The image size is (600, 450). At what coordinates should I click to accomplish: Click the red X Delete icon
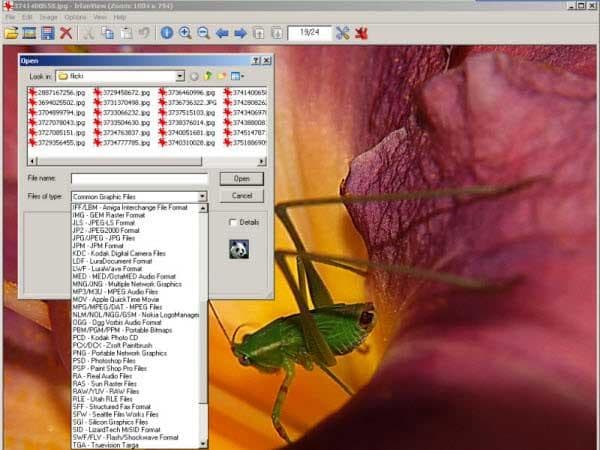66,33
